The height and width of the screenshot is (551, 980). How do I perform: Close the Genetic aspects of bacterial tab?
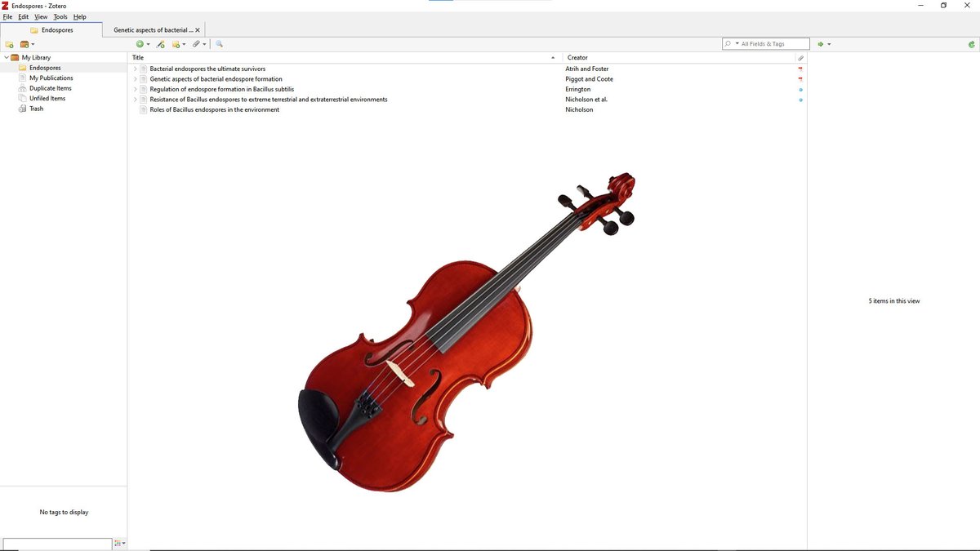[198, 29]
